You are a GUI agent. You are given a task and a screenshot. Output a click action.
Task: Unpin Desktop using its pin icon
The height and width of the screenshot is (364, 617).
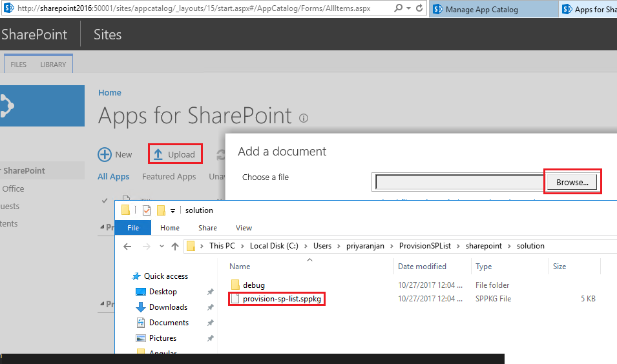(211, 292)
